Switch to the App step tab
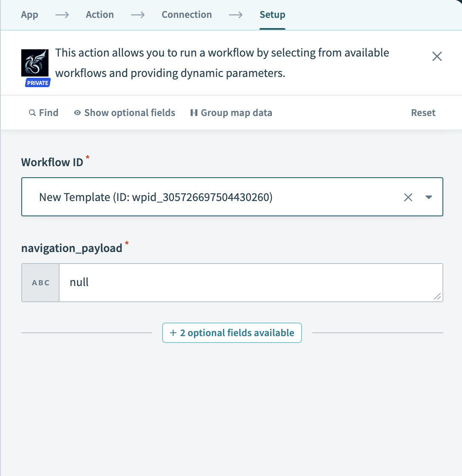The image size is (462, 476). [30, 15]
